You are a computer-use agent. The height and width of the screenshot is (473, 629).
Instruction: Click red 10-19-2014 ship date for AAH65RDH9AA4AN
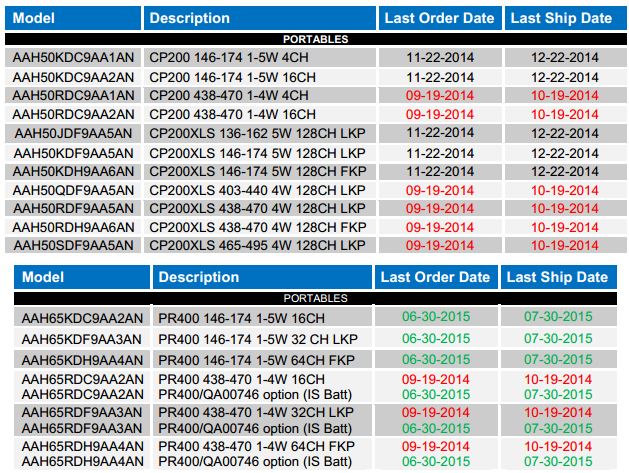pyautogui.click(x=558, y=446)
